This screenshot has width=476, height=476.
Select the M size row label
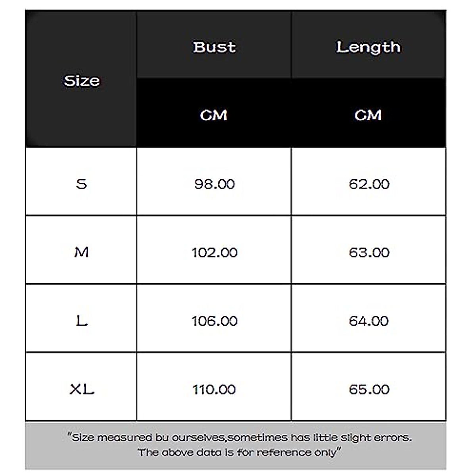(82, 252)
